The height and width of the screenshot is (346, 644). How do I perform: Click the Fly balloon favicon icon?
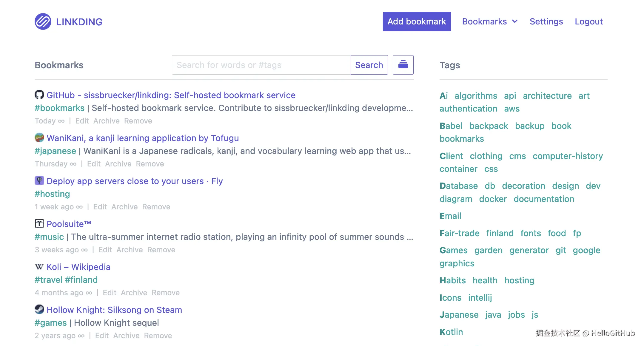point(39,181)
